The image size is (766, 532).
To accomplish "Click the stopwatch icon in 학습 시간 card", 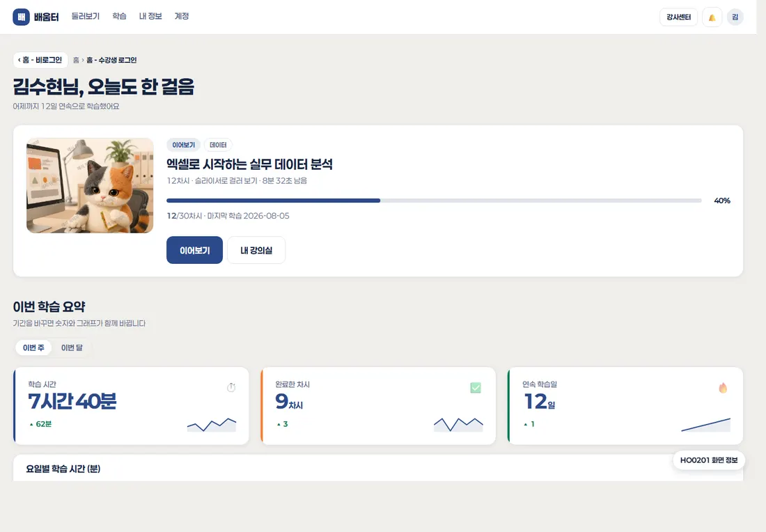I will click(x=231, y=387).
